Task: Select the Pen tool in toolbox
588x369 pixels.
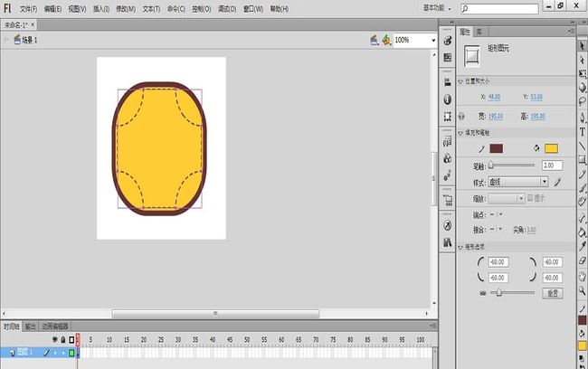Action: click(582, 118)
